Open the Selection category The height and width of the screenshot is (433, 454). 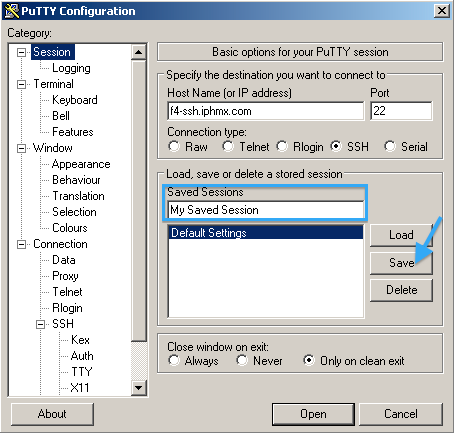[74, 212]
